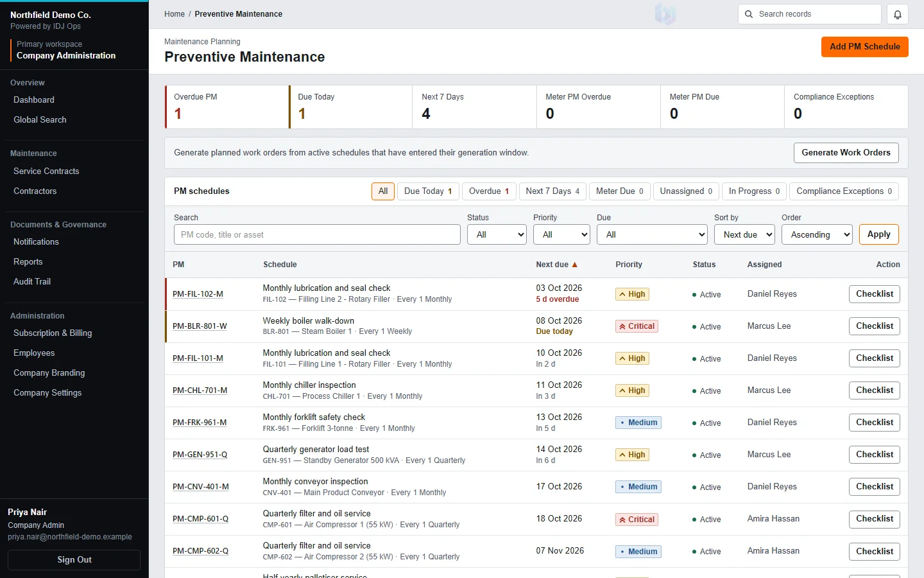Open the Compliance Exceptions filter tab
Image resolution: width=924 pixels, height=578 pixels.
coord(844,191)
